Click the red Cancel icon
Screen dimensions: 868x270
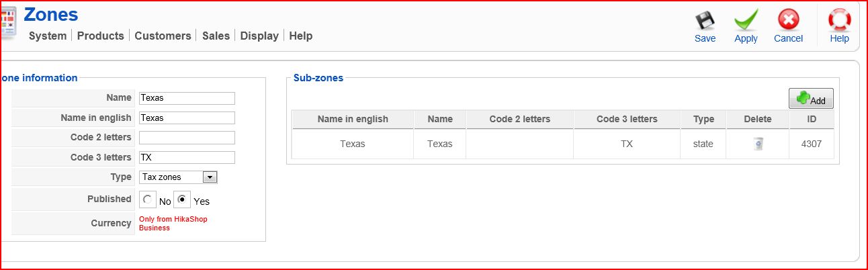[788, 21]
